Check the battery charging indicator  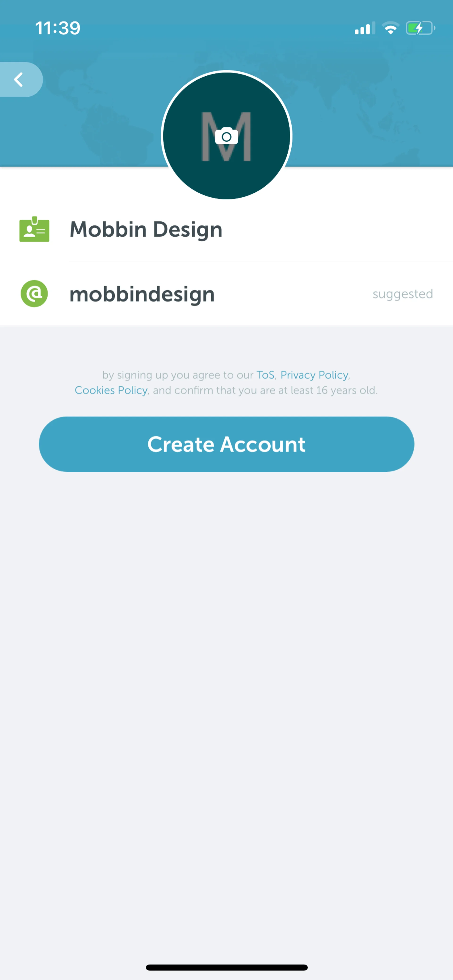(x=420, y=28)
